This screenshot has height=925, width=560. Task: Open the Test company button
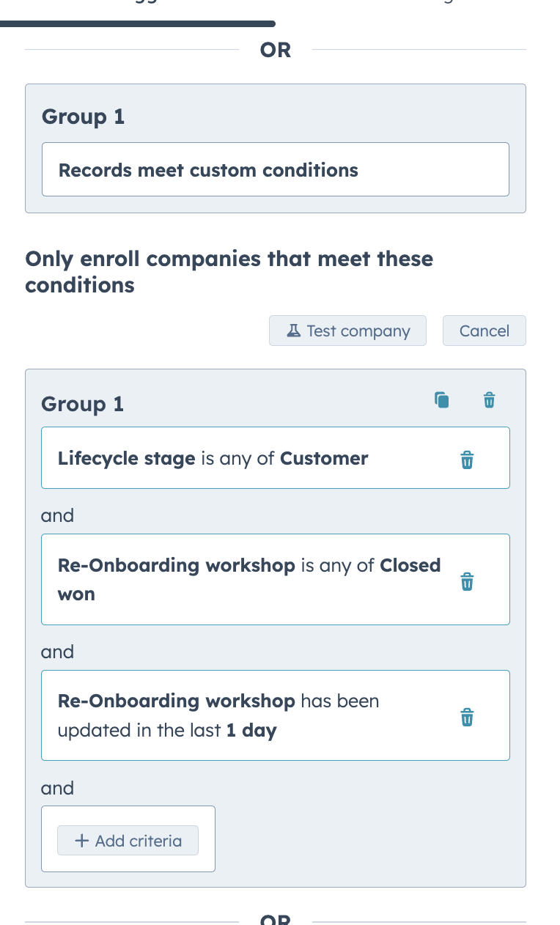[347, 331]
